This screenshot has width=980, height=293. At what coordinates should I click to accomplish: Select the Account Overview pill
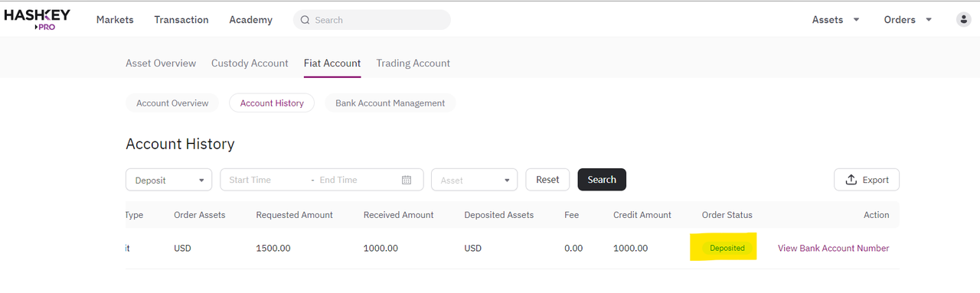click(172, 103)
